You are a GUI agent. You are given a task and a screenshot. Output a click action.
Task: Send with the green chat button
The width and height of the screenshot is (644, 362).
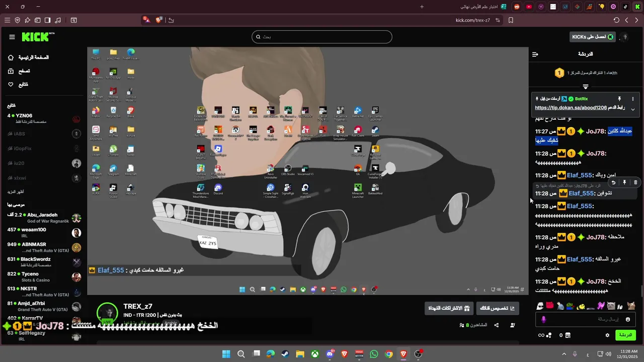[625, 335]
